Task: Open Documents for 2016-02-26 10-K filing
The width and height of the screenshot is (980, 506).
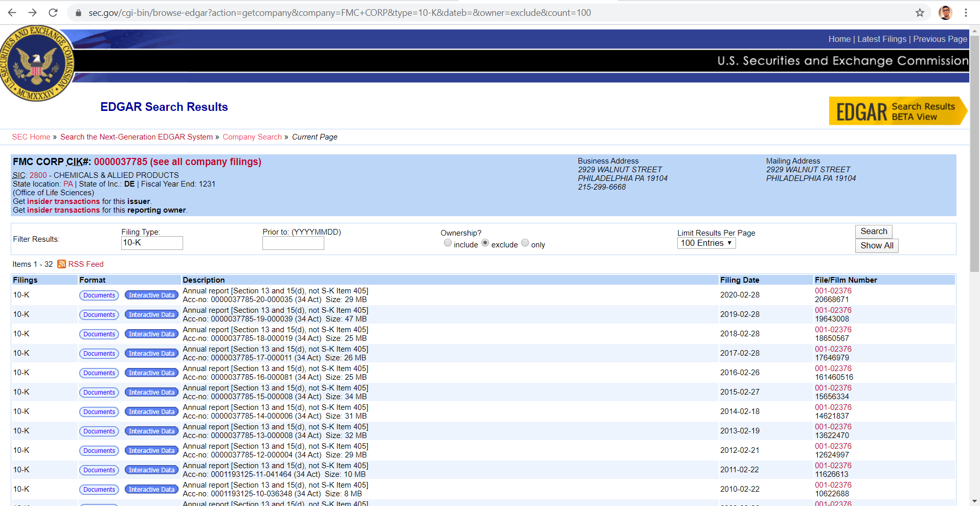Action: (99, 373)
